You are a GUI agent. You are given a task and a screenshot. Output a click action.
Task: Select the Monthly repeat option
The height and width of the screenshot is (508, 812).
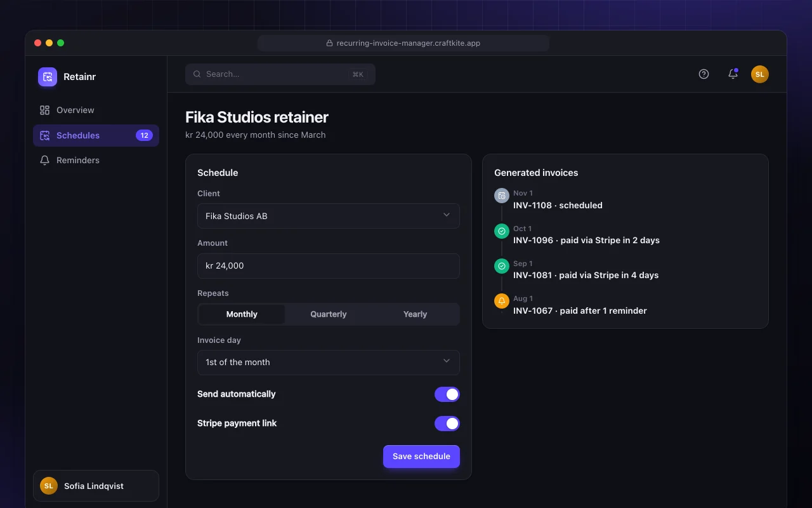tap(242, 314)
